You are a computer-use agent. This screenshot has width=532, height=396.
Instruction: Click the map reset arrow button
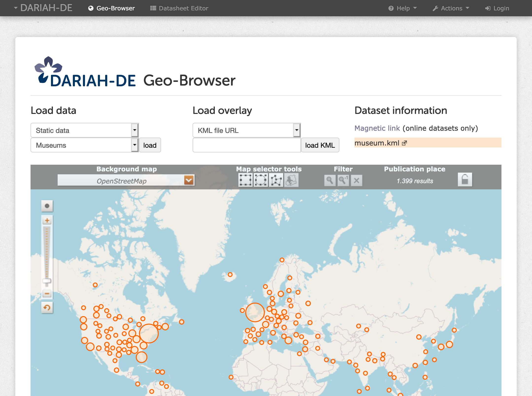click(x=47, y=308)
